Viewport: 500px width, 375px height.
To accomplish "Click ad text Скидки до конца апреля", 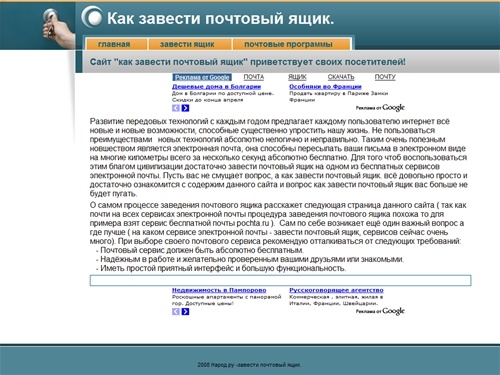I will click(x=208, y=100).
